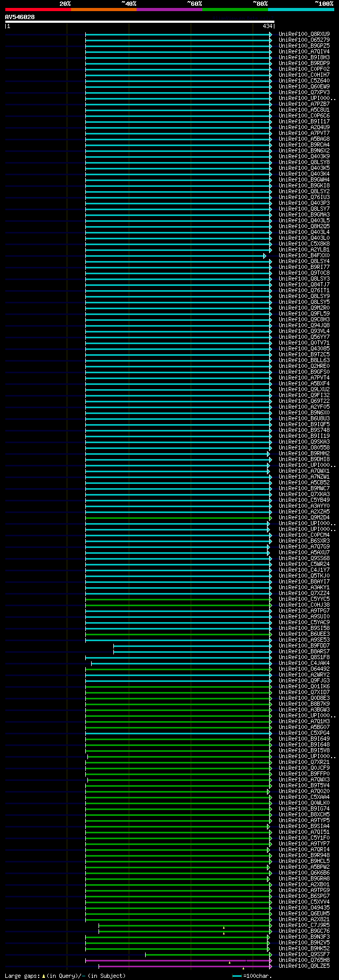
Task: Choose the UniRef100_B9GWH4 entry
Action: coord(304,179)
